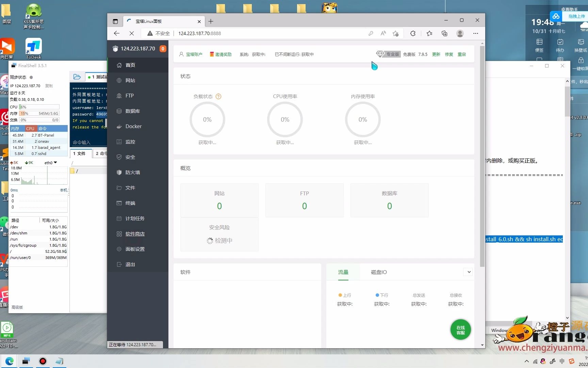The width and height of the screenshot is (588, 368).
Task: Click the 不安全 security warning indicator
Action: 158,33
